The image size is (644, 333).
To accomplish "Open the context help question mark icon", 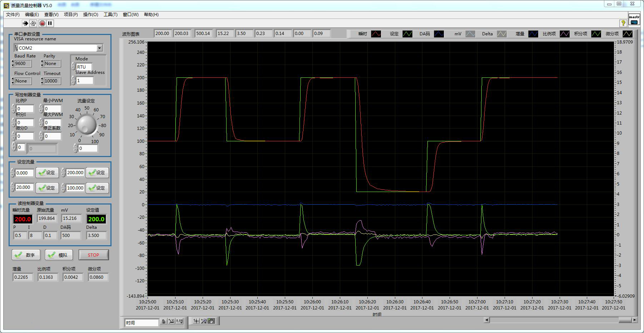I will point(623,23).
